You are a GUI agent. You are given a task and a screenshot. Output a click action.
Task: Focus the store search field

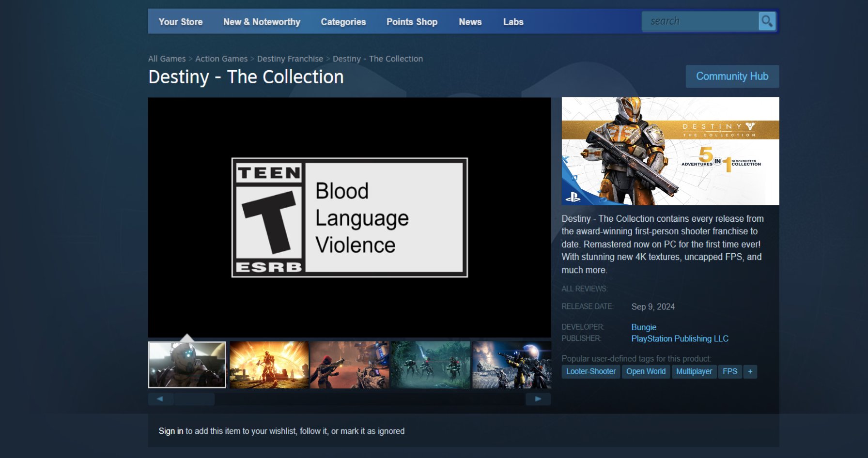(700, 21)
